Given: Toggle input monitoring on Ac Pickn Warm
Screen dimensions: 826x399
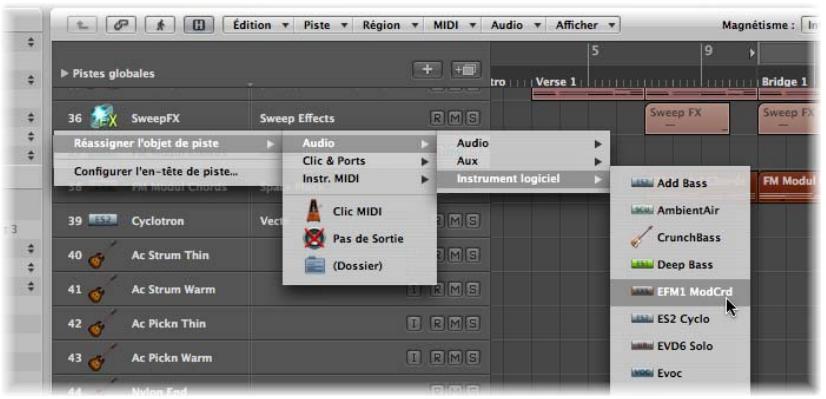Looking at the screenshot, I should tap(414, 357).
